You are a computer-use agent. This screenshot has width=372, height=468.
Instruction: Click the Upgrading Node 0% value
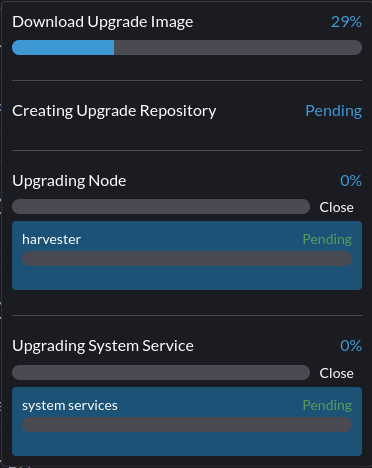click(351, 181)
